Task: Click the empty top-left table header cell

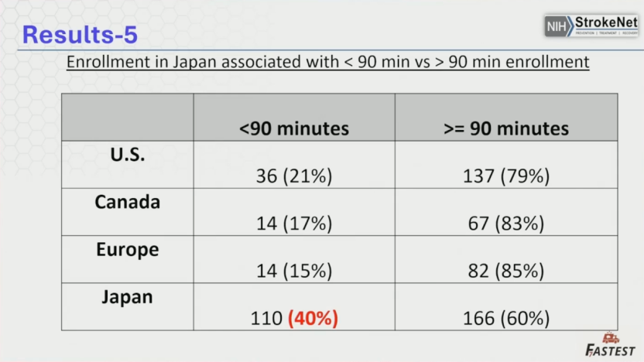Action: [128, 118]
